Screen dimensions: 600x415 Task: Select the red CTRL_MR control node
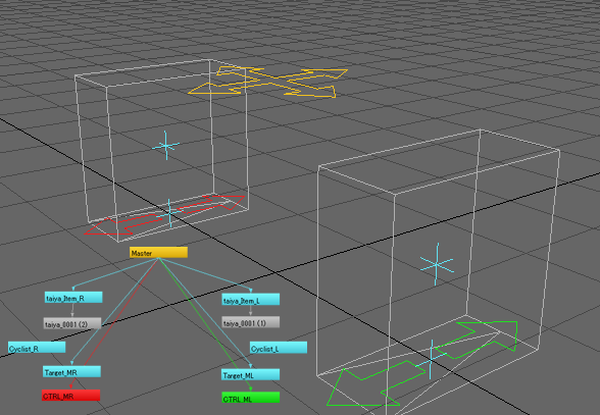point(71,395)
